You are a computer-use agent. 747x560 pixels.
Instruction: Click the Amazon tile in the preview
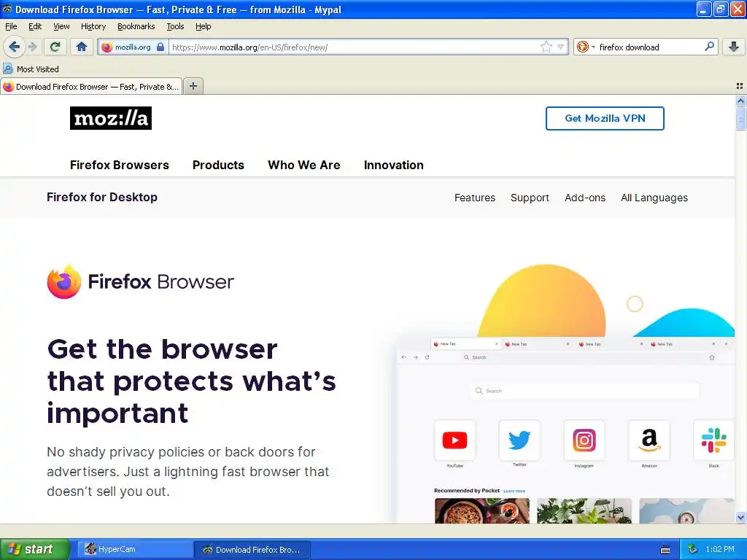pos(649,440)
